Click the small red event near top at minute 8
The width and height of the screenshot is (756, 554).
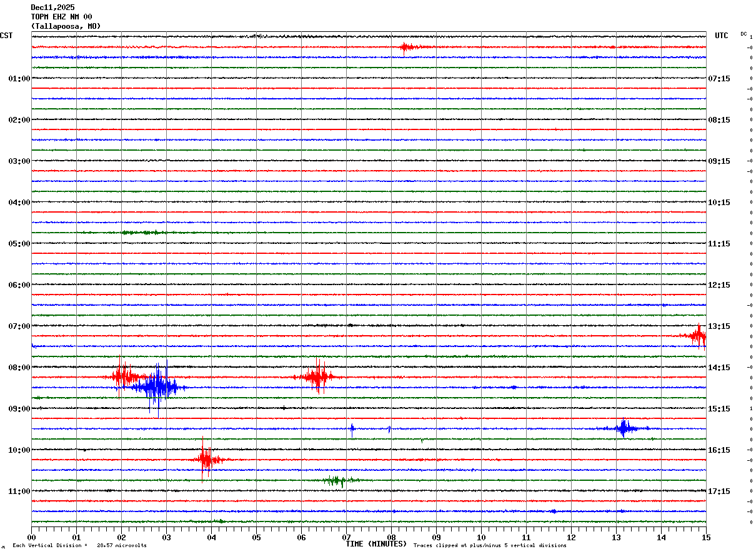click(406, 47)
